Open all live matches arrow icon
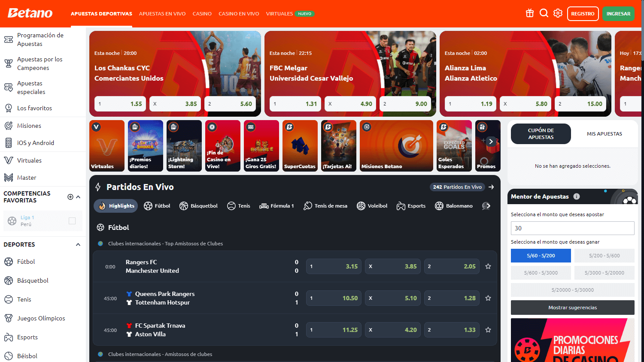The height and width of the screenshot is (362, 644). pos(491,187)
